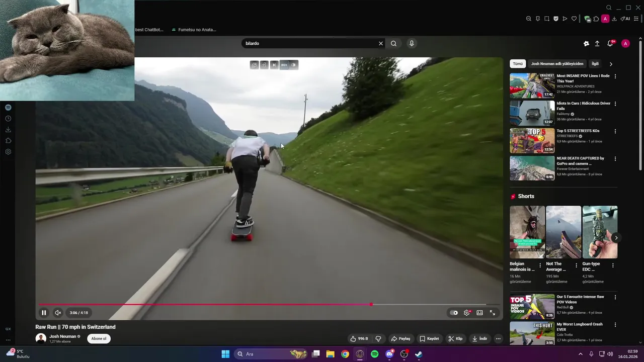Open options for Not The Average short
The image size is (644, 362).
coord(577,265)
